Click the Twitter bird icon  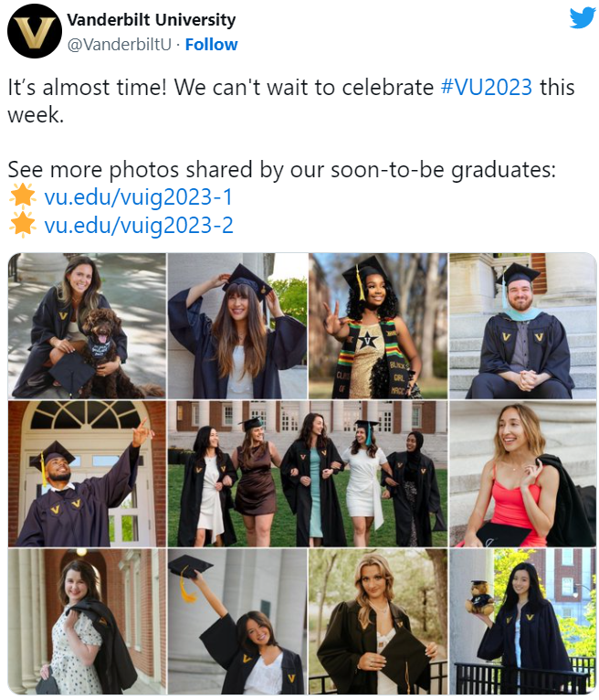coord(582,18)
